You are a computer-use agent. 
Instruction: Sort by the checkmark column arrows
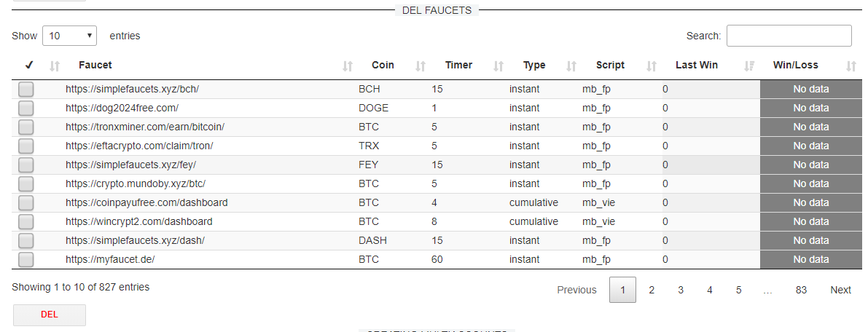click(x=55, y=66)
